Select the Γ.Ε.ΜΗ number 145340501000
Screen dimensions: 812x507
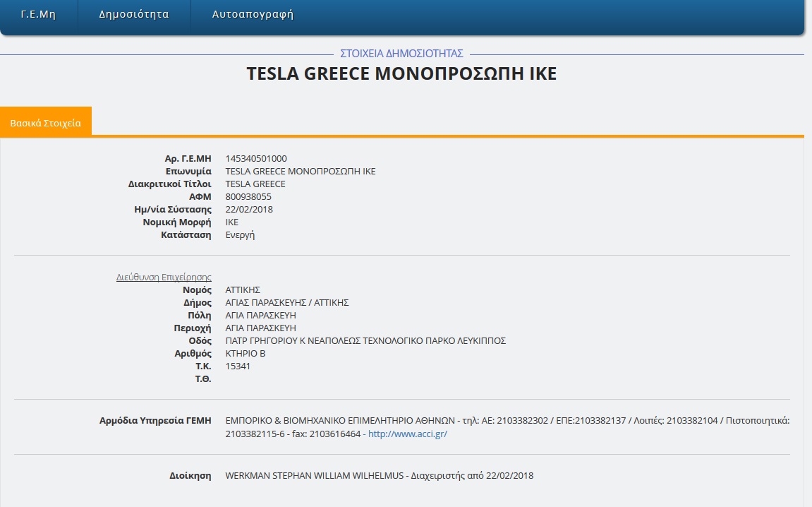click(256, 159)
